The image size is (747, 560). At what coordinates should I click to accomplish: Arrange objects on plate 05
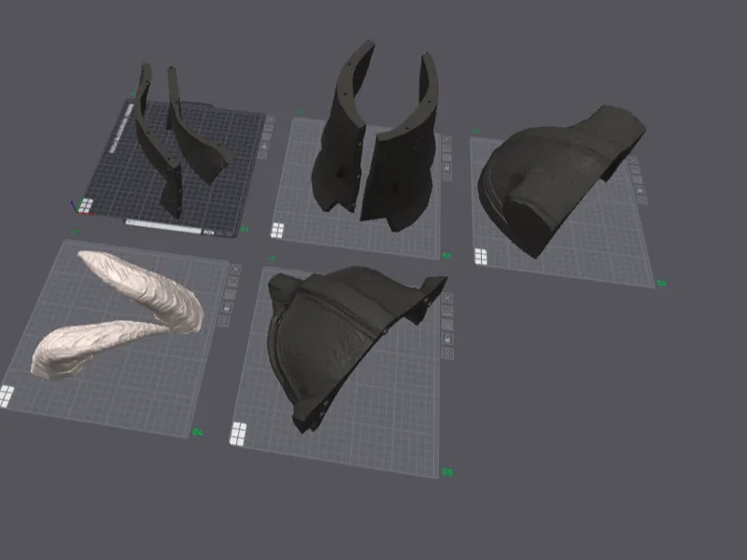point(447,325)
